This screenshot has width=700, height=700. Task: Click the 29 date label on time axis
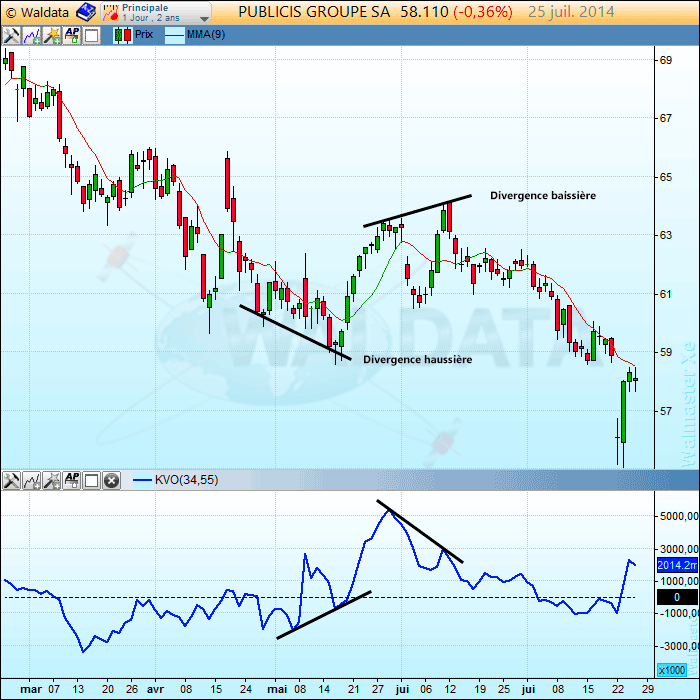(x=648, y=689)
